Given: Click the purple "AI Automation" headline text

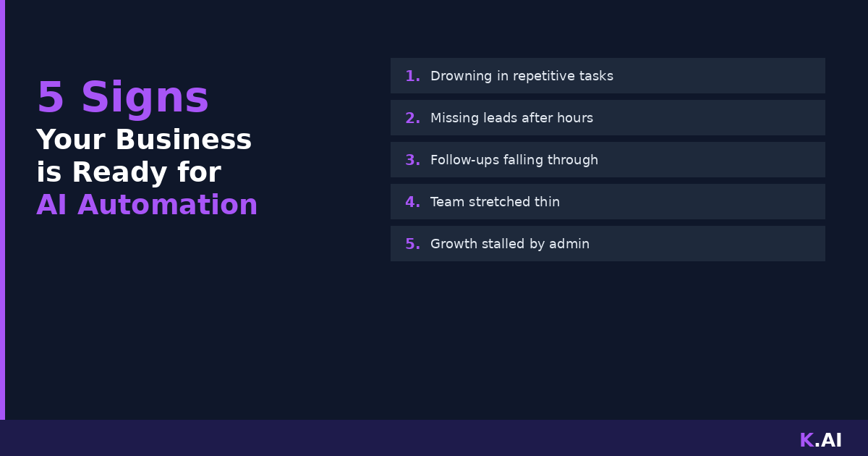Looking at the screenshot, I should tap(147, 205).
